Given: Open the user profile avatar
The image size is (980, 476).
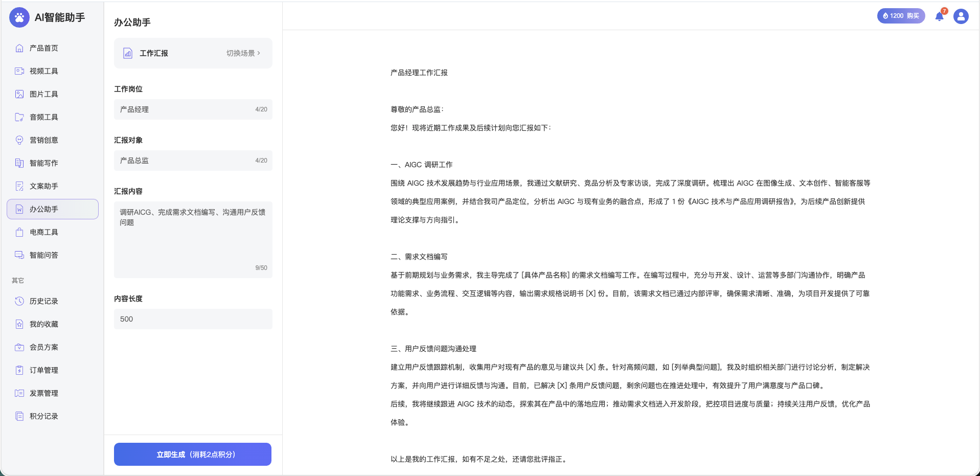Looking at the screenshot, I should click(961, 16).
